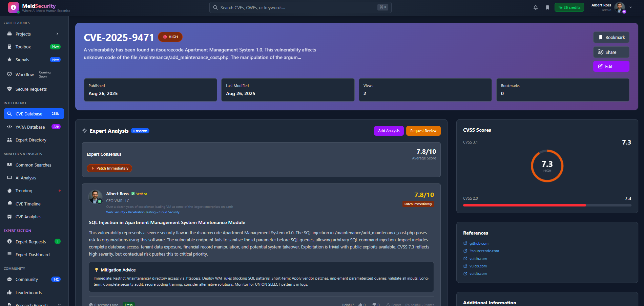Click the Mitigation Advice lightbulb icon
Screen dimensions: 644x306
[x=96, y=270]
